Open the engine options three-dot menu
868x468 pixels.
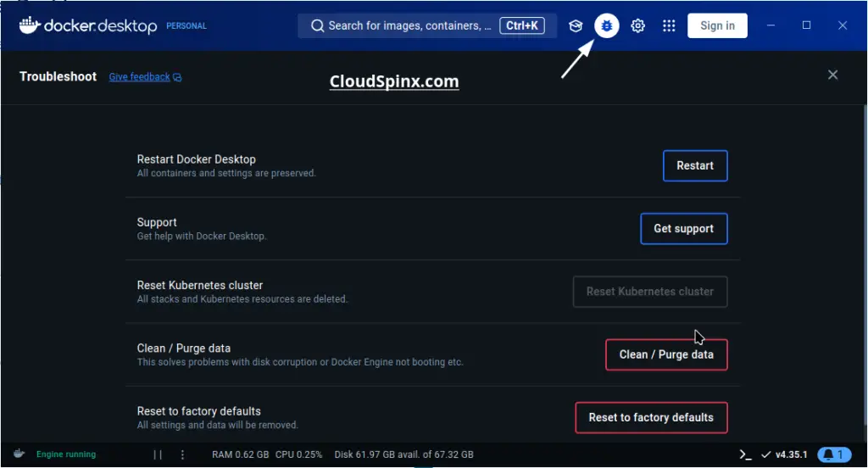pos(183,454)
